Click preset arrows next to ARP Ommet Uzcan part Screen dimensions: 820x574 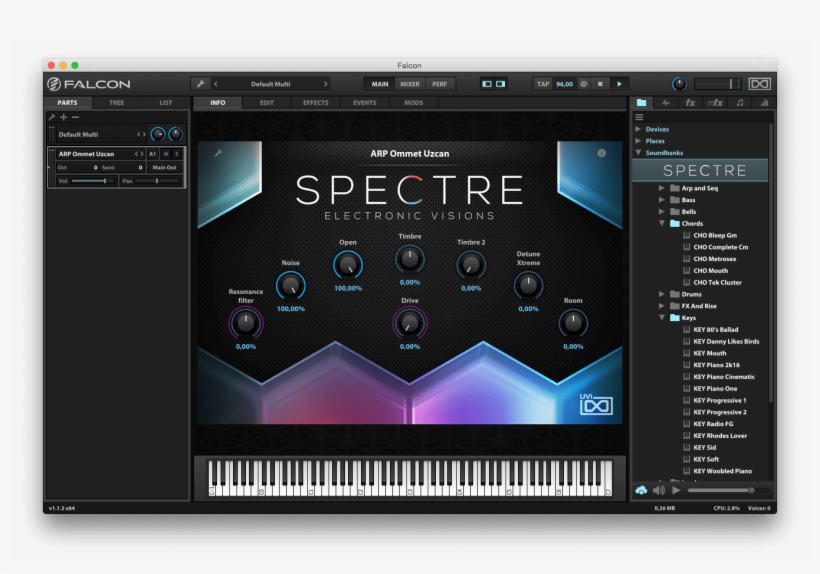pos(139,154)
